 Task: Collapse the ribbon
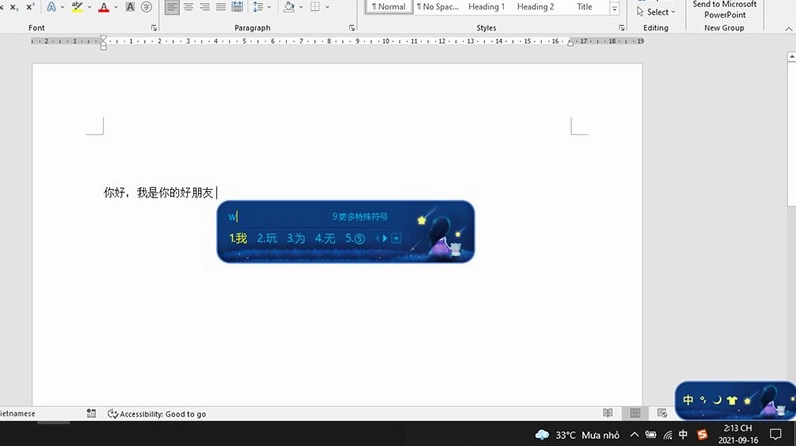click(x=788, y=29)
